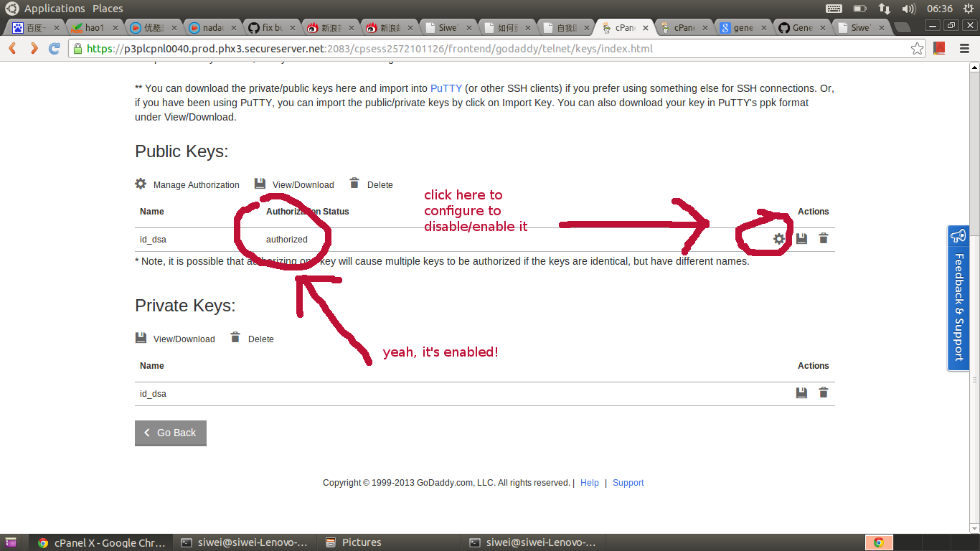Open the Chrome menu icon
This screenshot has width=980, height=551.
963,50
